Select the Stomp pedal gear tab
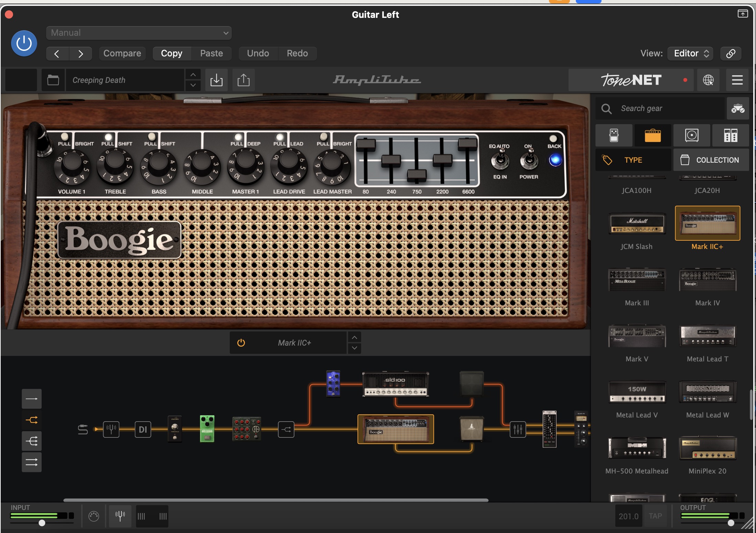The width and height of the screenshot is (756, 533). click(614, 135)
